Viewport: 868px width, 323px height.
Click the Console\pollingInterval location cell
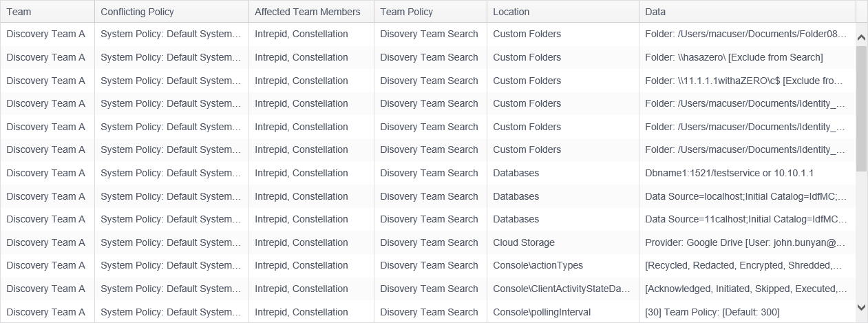(542, 312)
